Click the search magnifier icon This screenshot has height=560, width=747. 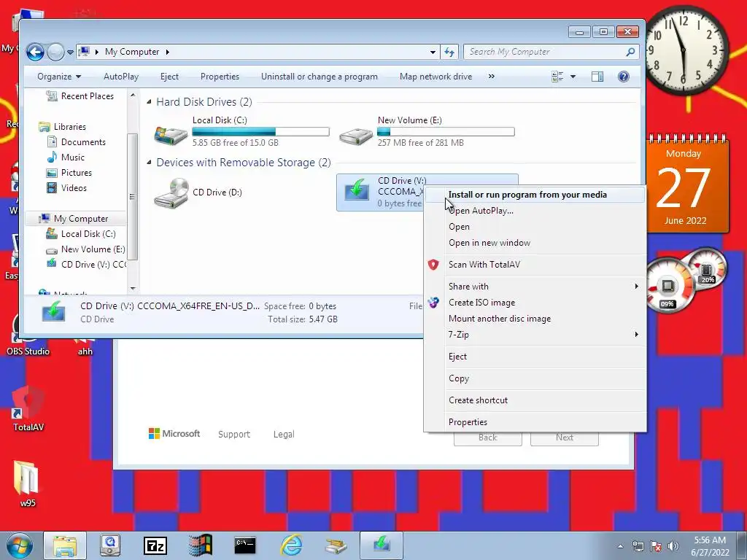[630, 52]
